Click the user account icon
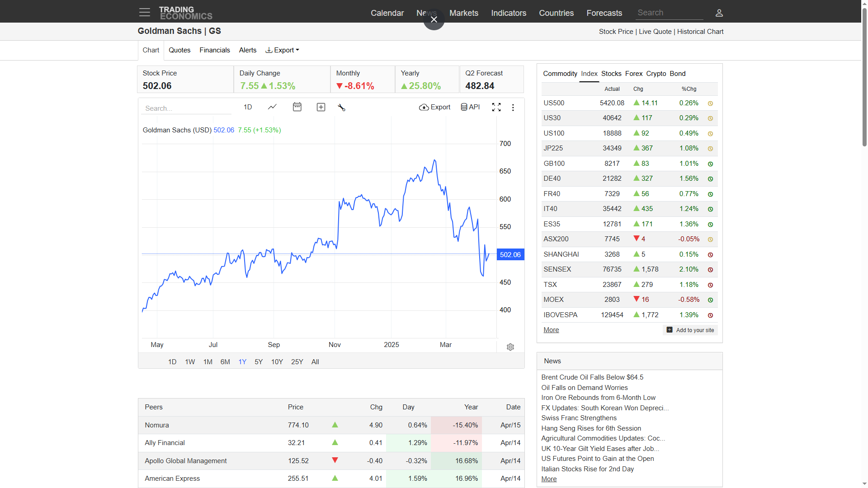The height and width of the screenshot is (488, 868). pyautogui.click(x=719, y=13)
